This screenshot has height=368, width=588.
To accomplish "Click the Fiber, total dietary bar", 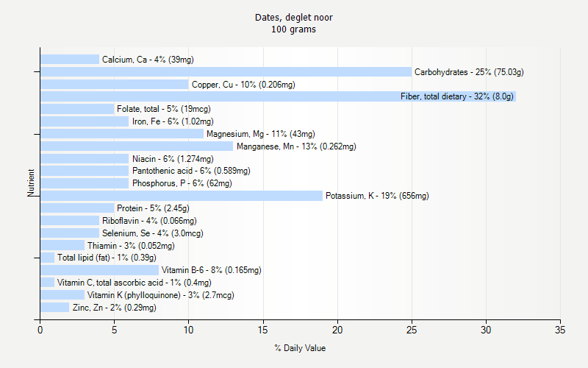I will coord(278,96).
